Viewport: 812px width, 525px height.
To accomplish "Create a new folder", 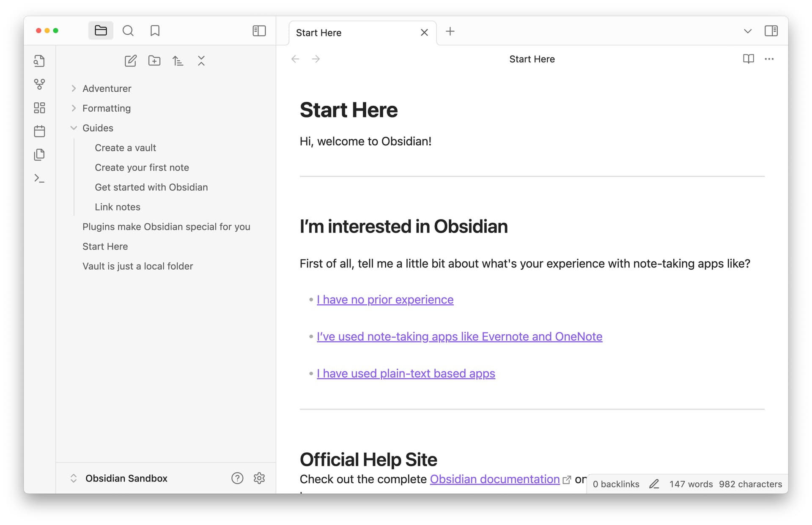I will (154, 61).
